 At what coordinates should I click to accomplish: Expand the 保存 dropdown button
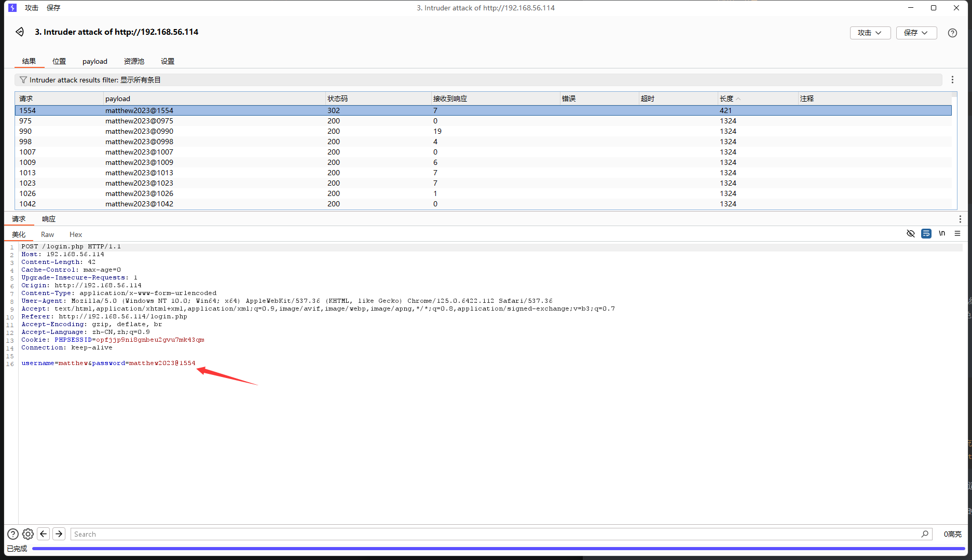(916, 33)
